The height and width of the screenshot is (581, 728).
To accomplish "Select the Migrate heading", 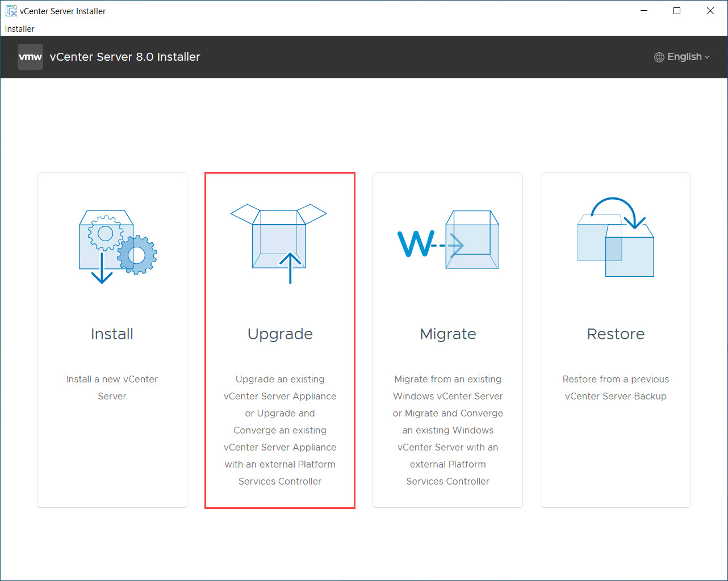I will [x=448, y=334].
